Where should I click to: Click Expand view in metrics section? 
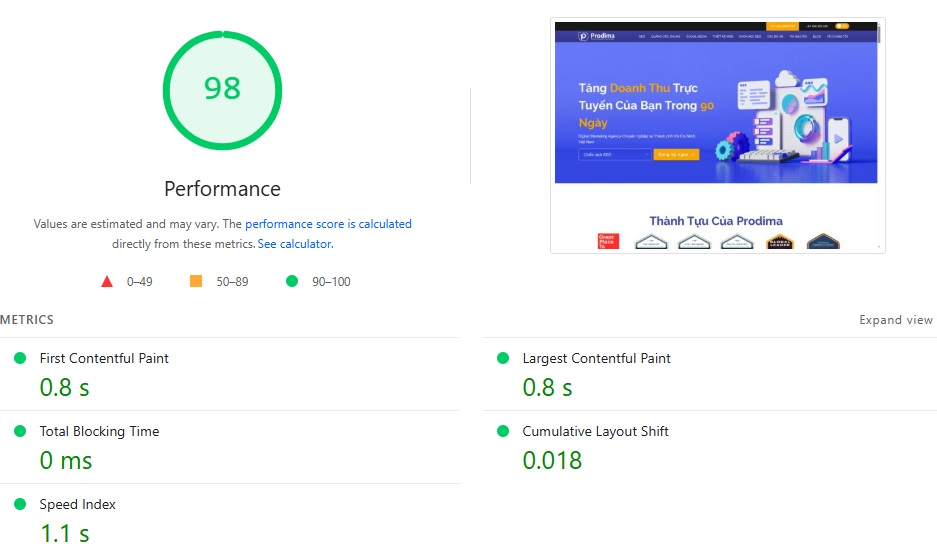click(895, 320)
